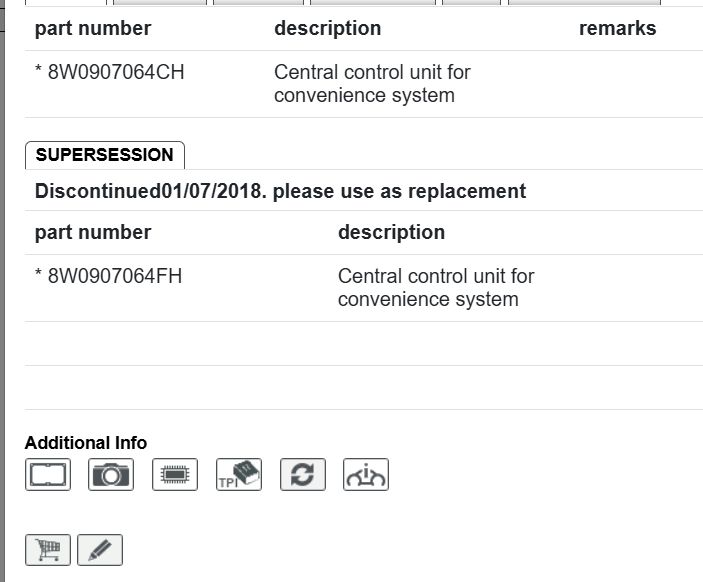Click the pencil edit icon

(100, 549)
